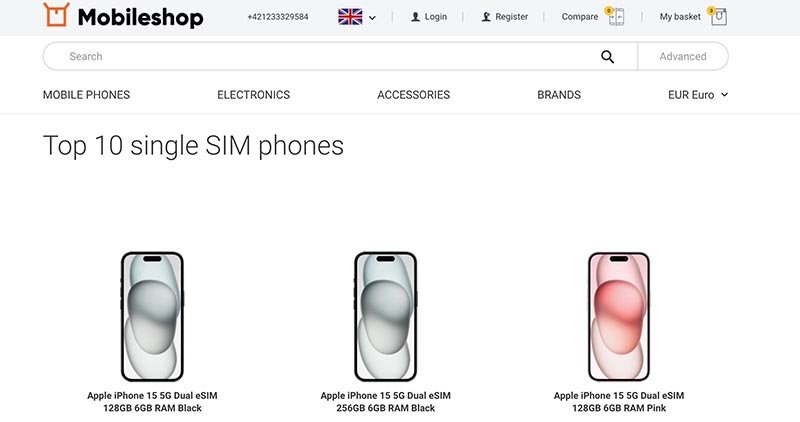The width and height of the screenshot is (800, 422).
Task: Expand the language selector chevron
Action: coord(373,17)
